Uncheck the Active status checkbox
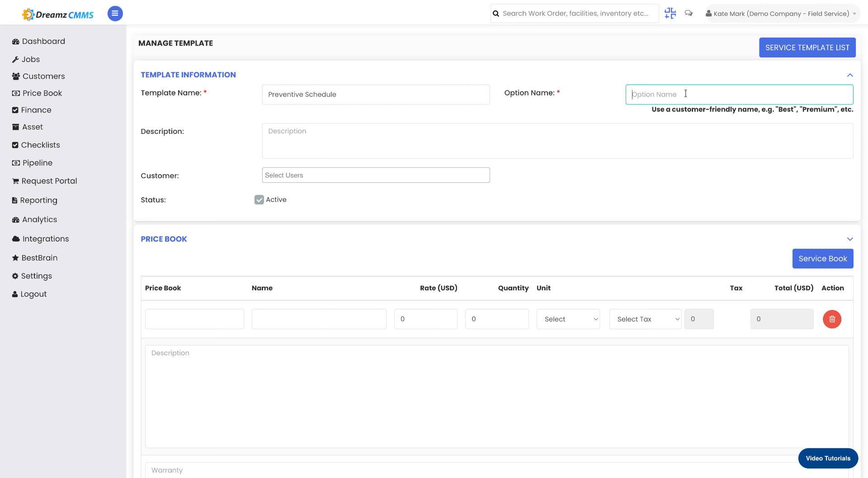Viewport: 868px width, 478px height. (x=259, y=199)
